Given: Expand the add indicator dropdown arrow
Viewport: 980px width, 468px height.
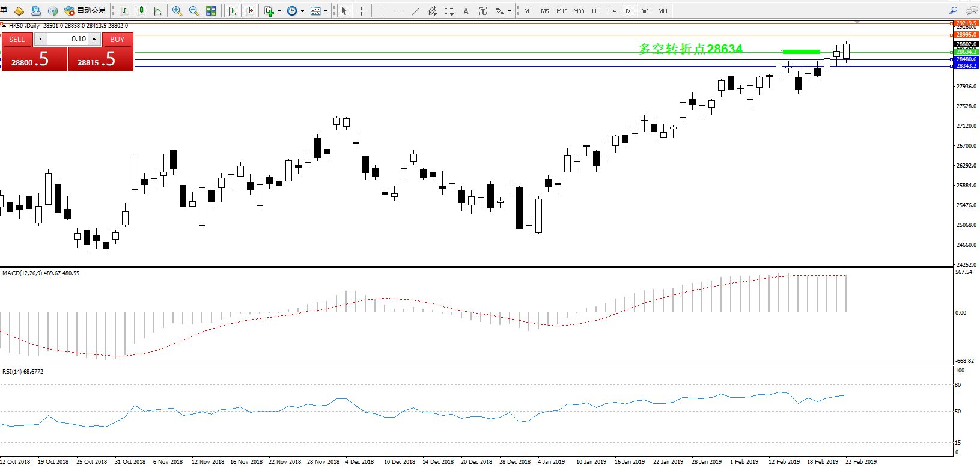Looking at the screenshot, I should point(279,11).
